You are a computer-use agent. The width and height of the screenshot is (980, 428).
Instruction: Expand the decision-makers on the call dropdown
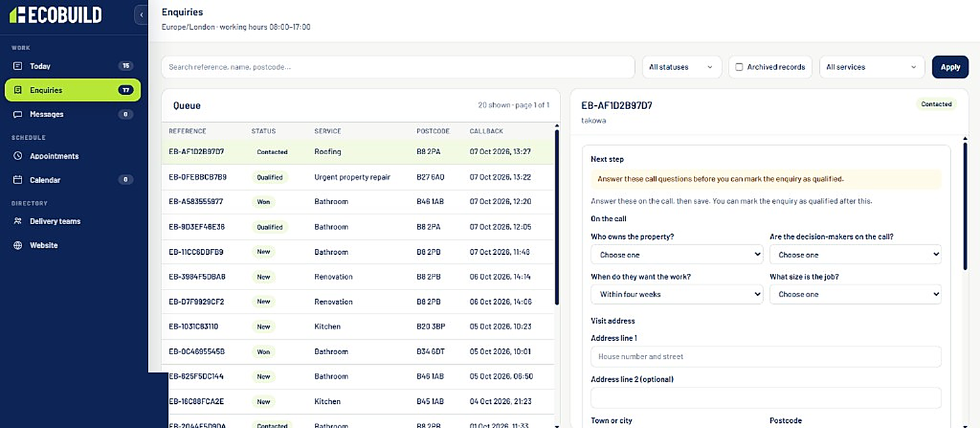click(x=855, y=255)
